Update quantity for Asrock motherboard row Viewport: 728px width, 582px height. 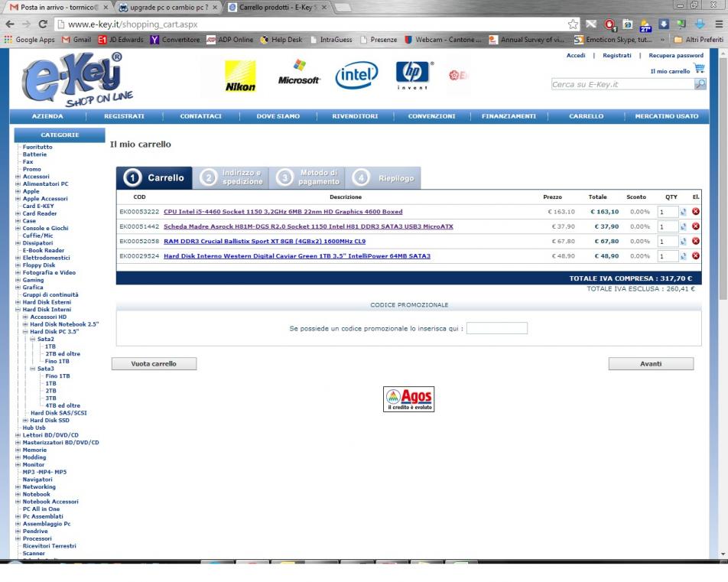[682, 226]
